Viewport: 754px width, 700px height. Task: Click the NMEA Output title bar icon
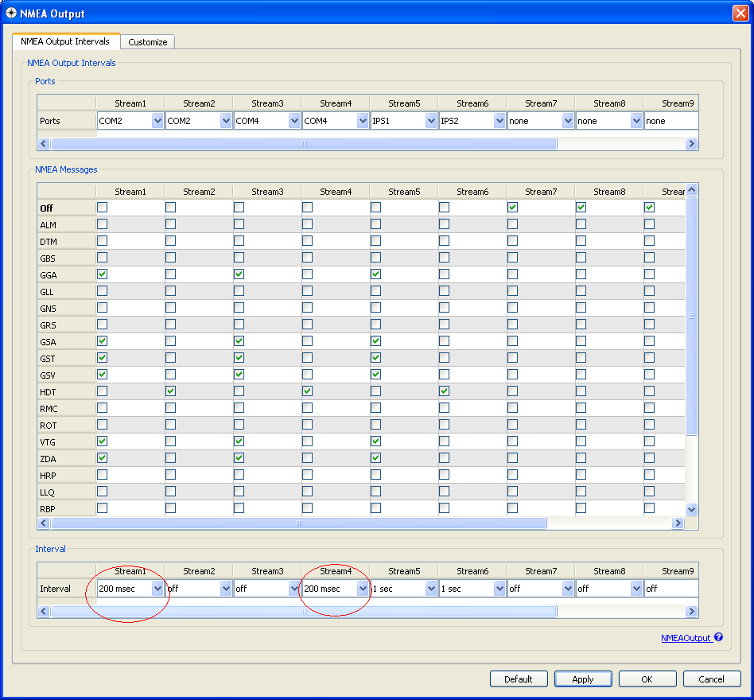click(x=10, y=13)
